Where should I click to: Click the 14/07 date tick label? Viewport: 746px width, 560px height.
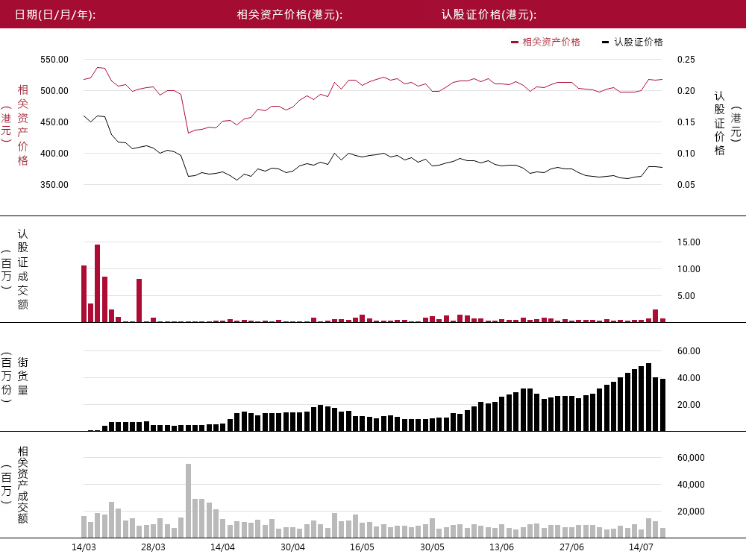click(641, 547)
